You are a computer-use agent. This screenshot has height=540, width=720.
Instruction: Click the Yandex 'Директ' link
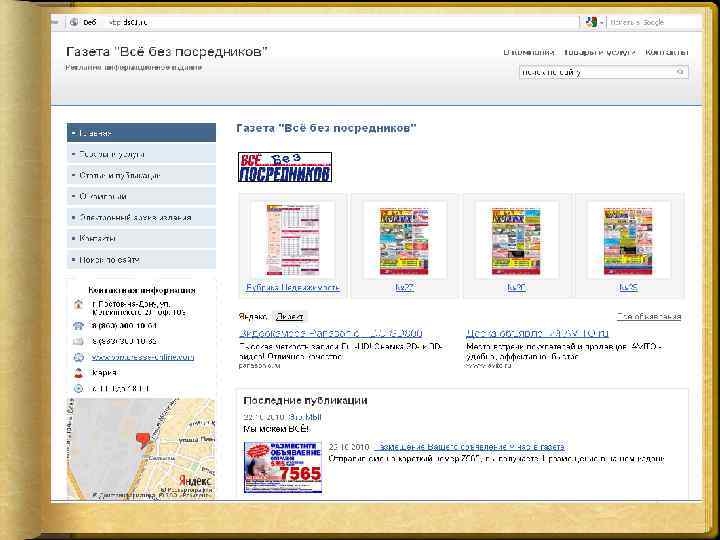tap(289, 317)
